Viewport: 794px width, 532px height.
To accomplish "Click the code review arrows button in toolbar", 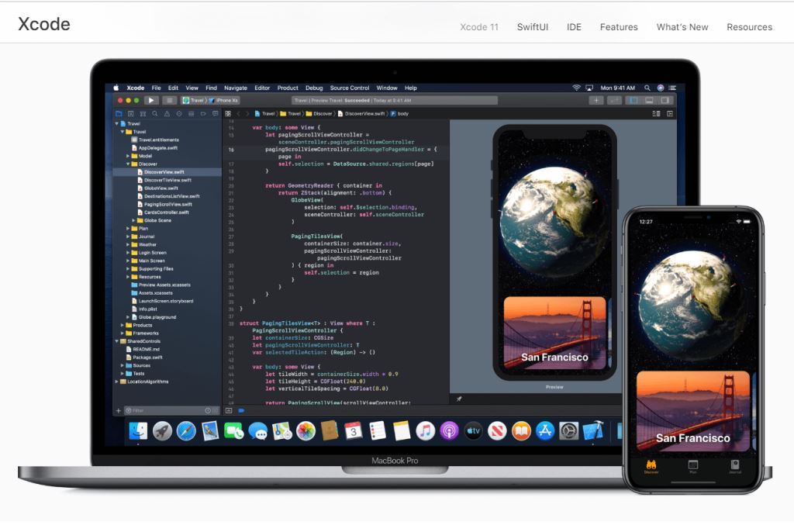I will [x=614, y=100].
